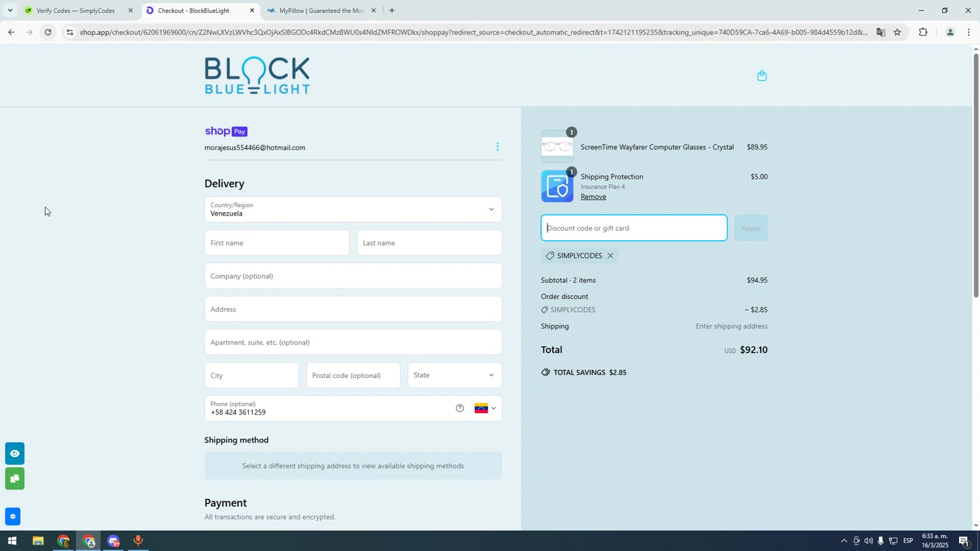Open the shopping bag cart icon

click(x=762, y=76)
